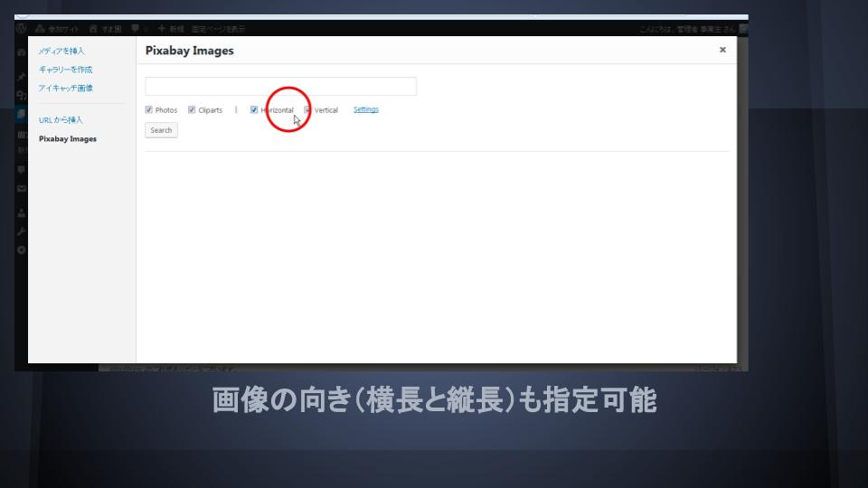Select アイキャッチ画像 in media menu
This screenshot has height=488, width=868.
click(65, 88)
